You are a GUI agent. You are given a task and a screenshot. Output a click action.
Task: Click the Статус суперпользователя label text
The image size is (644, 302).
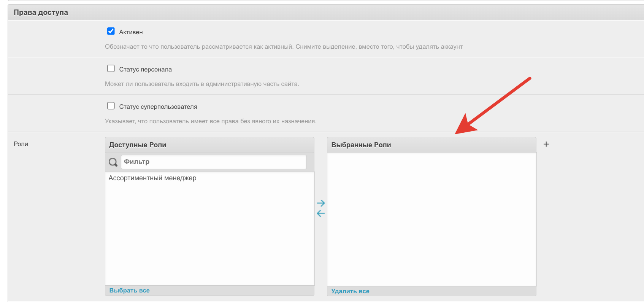(x=158, y=107)
